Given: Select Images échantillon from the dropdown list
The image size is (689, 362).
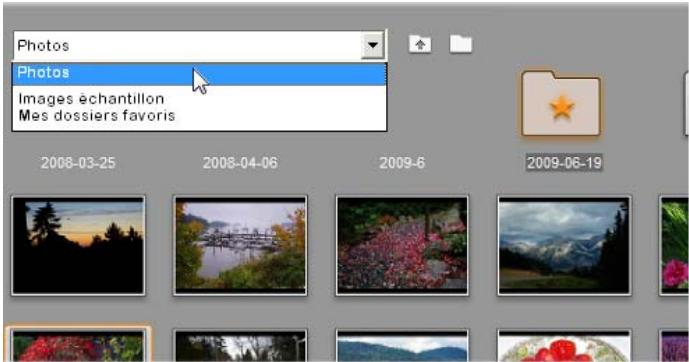Looking at the screenshot, I should coord(91,99).
